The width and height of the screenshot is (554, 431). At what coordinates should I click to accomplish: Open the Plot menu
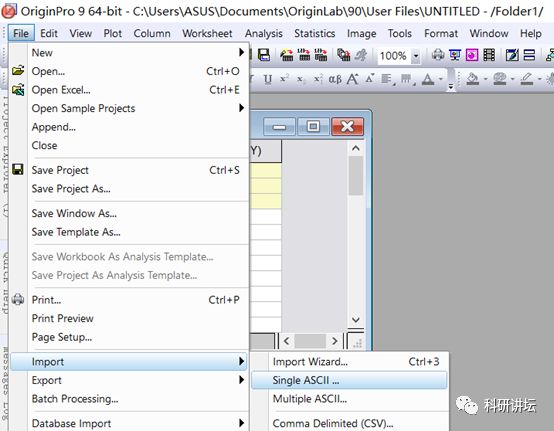(112, 33)
